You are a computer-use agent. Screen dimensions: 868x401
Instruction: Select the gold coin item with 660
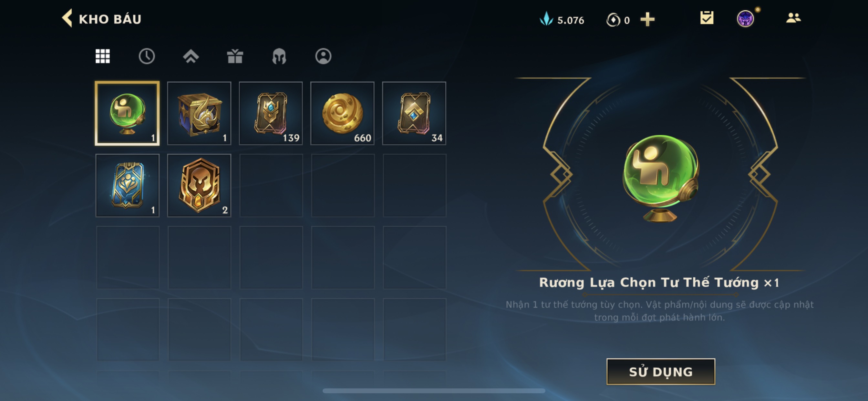pos(342,113)
